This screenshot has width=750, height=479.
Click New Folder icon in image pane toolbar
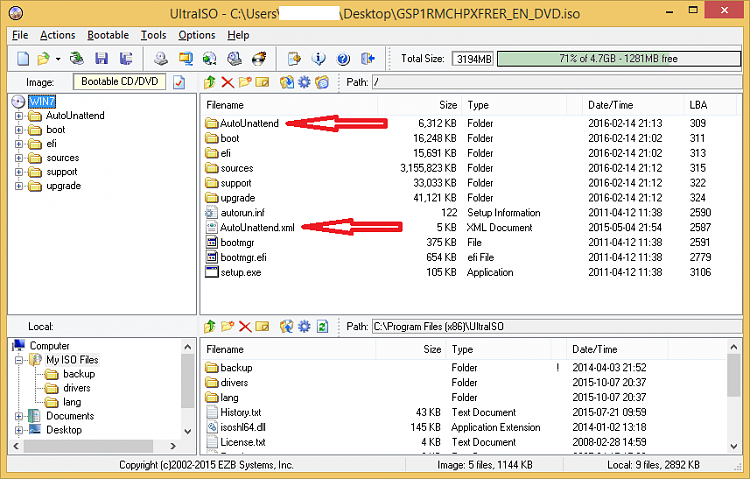click(245, 82)
